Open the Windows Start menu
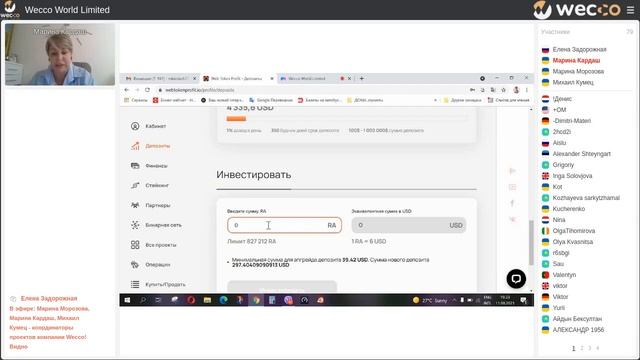The height and width of the screenshot is (360, 640). [x=127, y=300]
